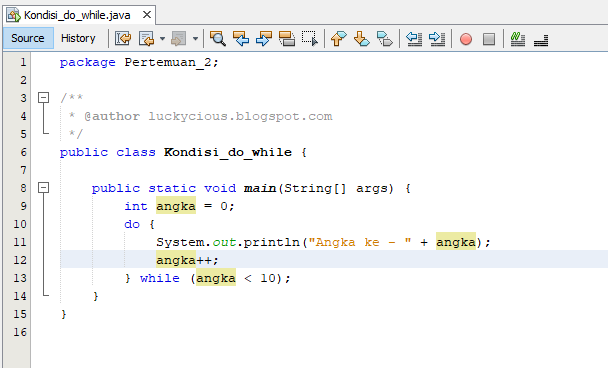Shift Line Left toolbar icon

point(414,38)
